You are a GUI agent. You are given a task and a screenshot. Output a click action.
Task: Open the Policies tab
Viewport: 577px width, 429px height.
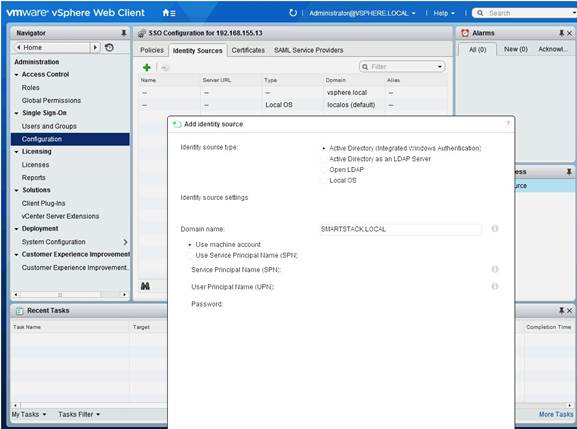click(x=152, y=50)
